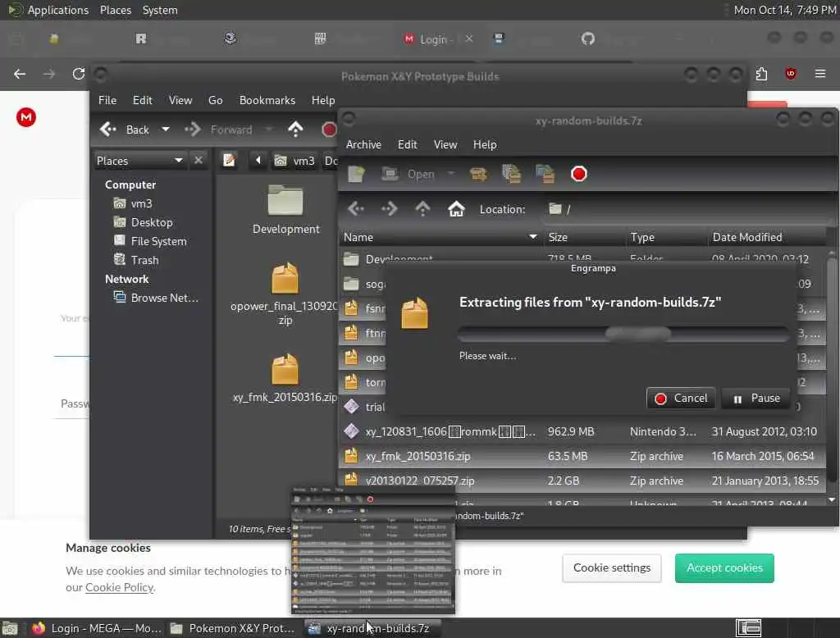Click the MEGA logo on the page
The width and height of the screenshot is (840, 638).
(x=25, y=116)
